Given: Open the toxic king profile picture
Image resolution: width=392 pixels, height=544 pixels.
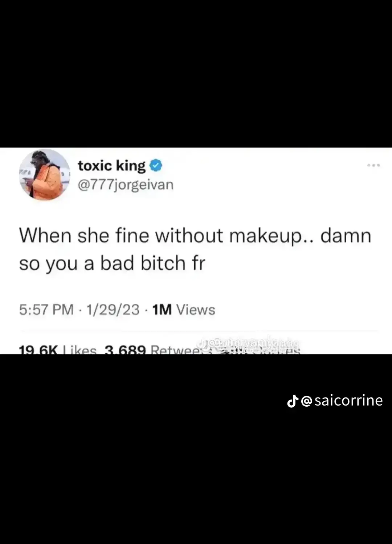Looking at the screenshot, I should [45, 175].
